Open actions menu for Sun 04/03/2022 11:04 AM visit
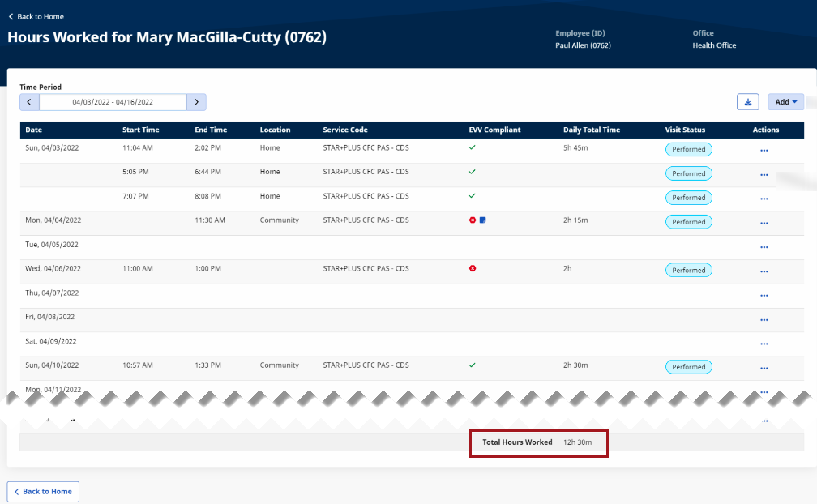Screen dimensions: 817x504 point(764,151)
